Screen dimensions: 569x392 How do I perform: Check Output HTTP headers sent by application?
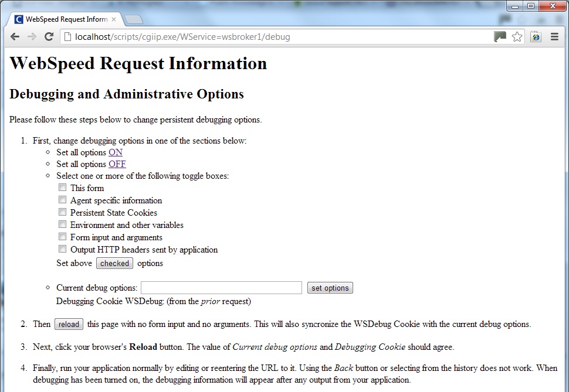click(x=62, y=248)
